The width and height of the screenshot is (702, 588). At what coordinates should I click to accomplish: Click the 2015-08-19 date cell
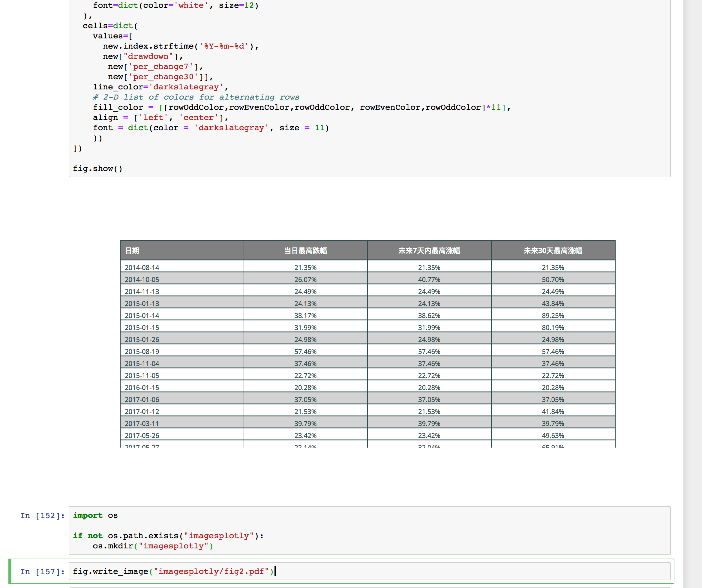142,351
